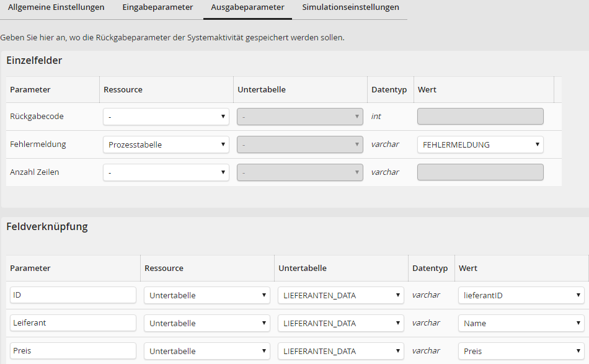Open the FEHLERMELDUNG value dropdown
This screenshot has height=364, width=589.
pyautogui.click(x=480, y=144)
